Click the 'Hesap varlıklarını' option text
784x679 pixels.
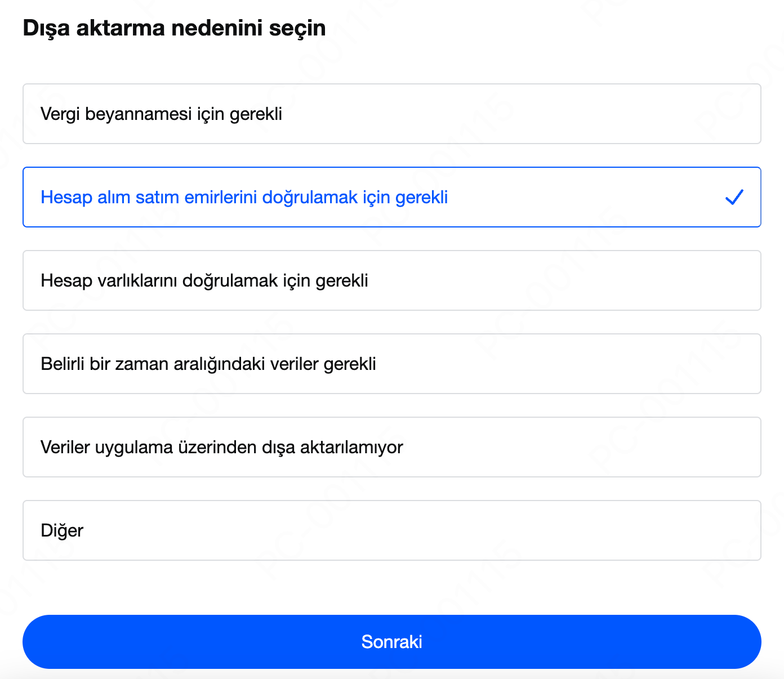(x=109, y=280)
